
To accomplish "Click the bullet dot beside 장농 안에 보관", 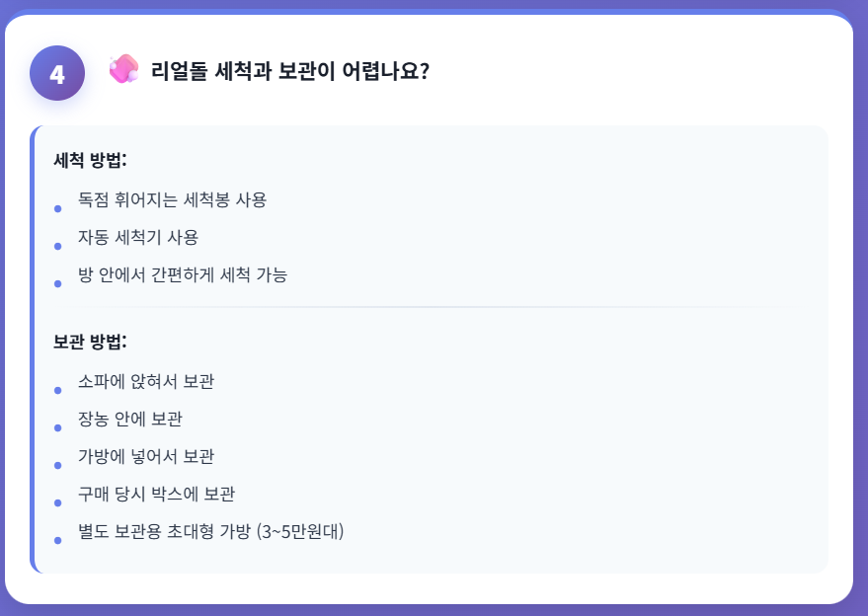I will [x=58, y=427].
